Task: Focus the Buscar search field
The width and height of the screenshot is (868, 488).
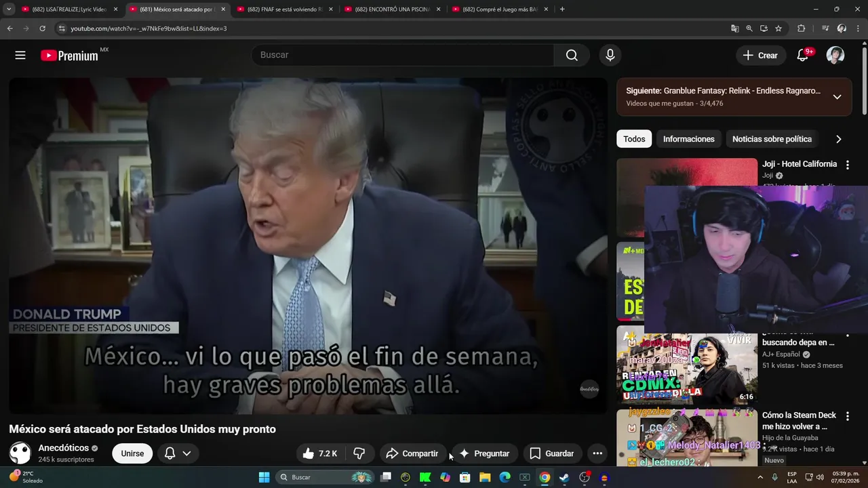Action: tap(402, 55)
